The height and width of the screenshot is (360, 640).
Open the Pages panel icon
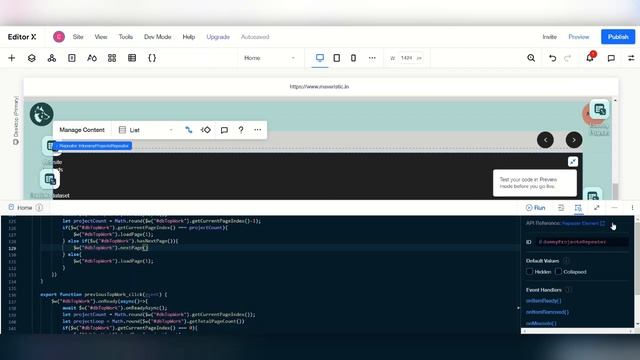click(72, 58)
